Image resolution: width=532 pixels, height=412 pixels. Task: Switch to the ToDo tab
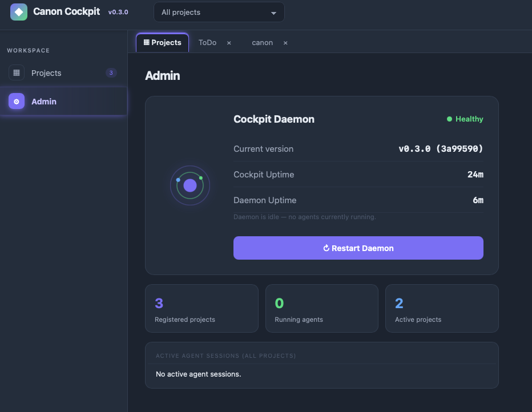coord(207,43)
